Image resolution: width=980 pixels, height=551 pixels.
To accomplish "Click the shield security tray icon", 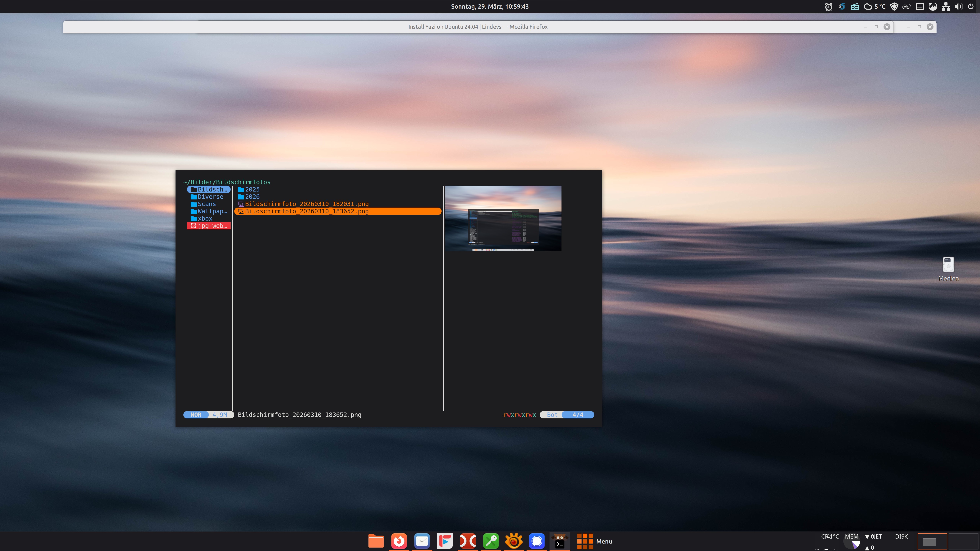I will (894, 7).
